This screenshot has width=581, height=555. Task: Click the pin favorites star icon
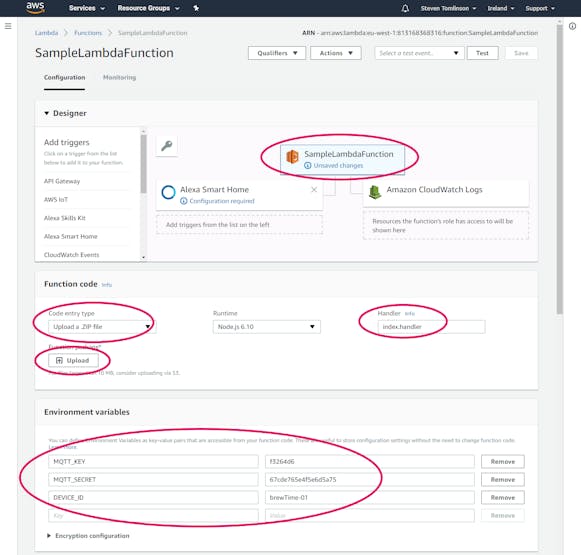click(196, 8)
